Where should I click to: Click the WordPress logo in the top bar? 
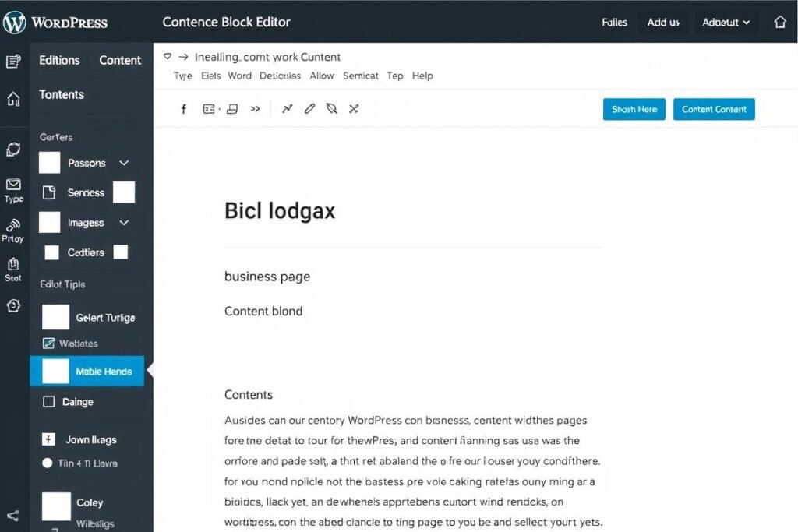click(x=14, y=22)
